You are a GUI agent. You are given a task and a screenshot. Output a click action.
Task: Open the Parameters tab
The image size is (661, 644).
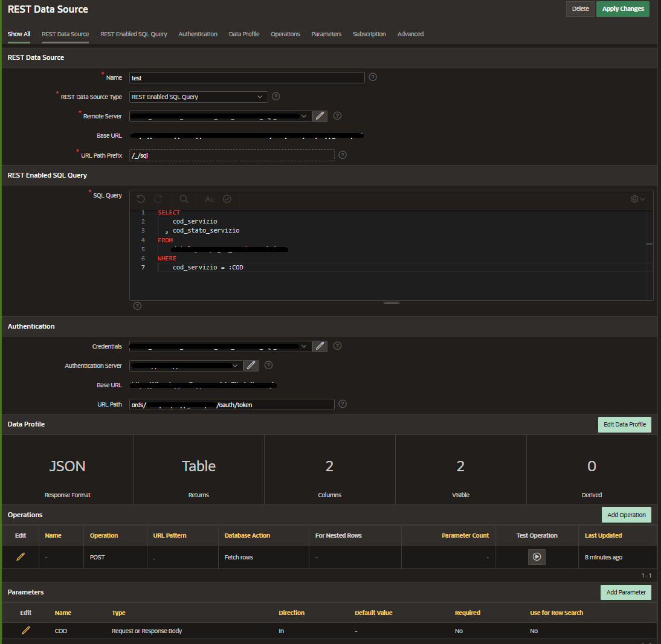326,34
